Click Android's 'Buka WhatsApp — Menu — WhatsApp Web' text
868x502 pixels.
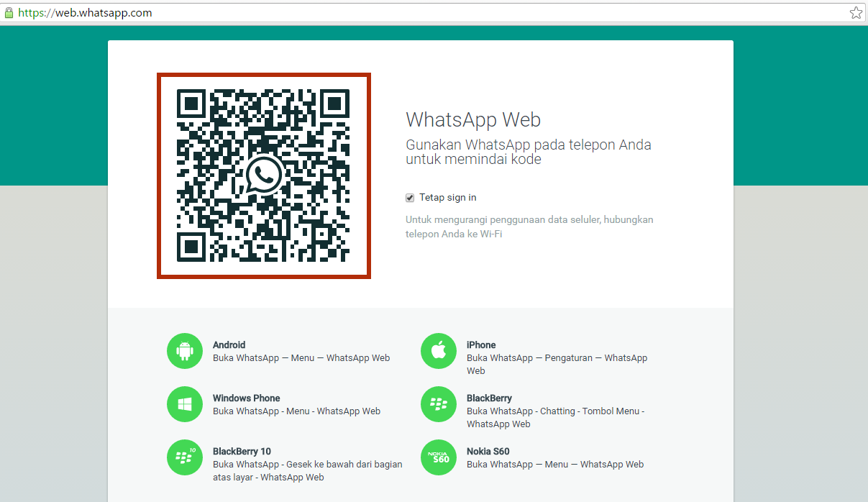[x=301, y=358]
